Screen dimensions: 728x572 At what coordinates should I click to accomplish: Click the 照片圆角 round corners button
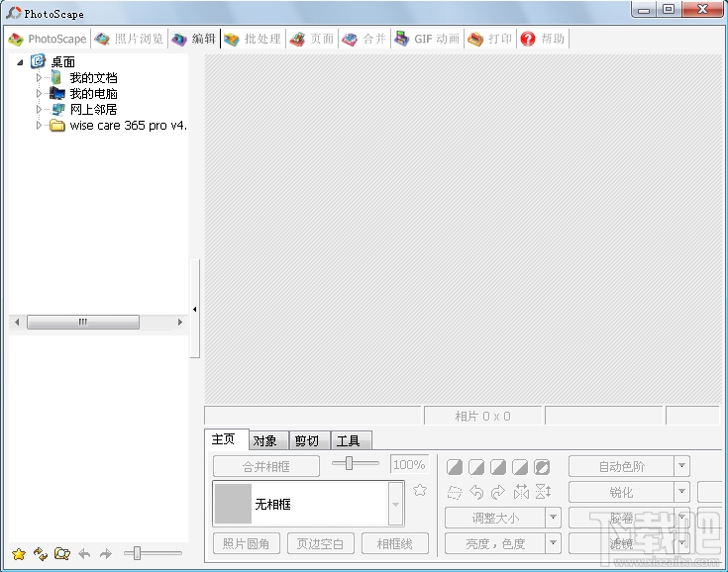[x=246, y=543]
